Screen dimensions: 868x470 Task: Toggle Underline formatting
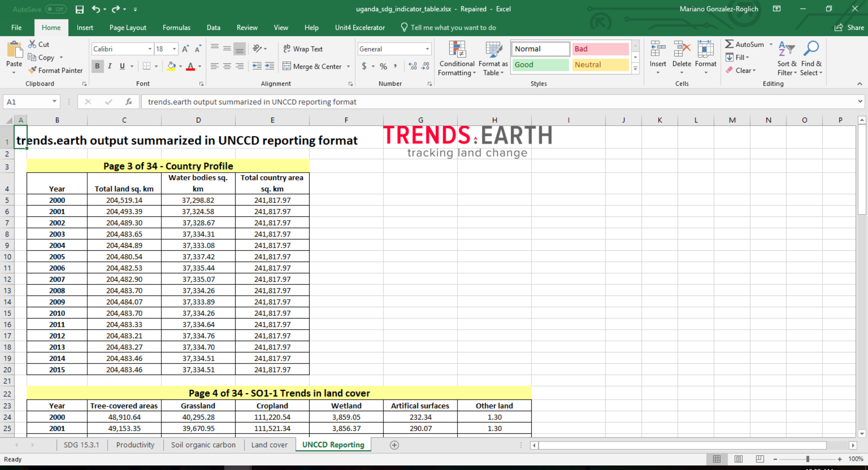[x=122, y=66]
